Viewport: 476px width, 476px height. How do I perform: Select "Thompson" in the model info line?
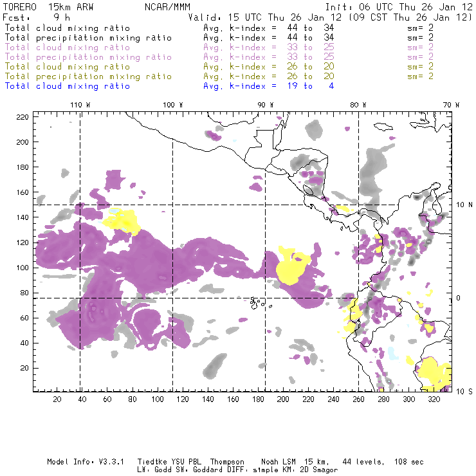tap(227, 462)
